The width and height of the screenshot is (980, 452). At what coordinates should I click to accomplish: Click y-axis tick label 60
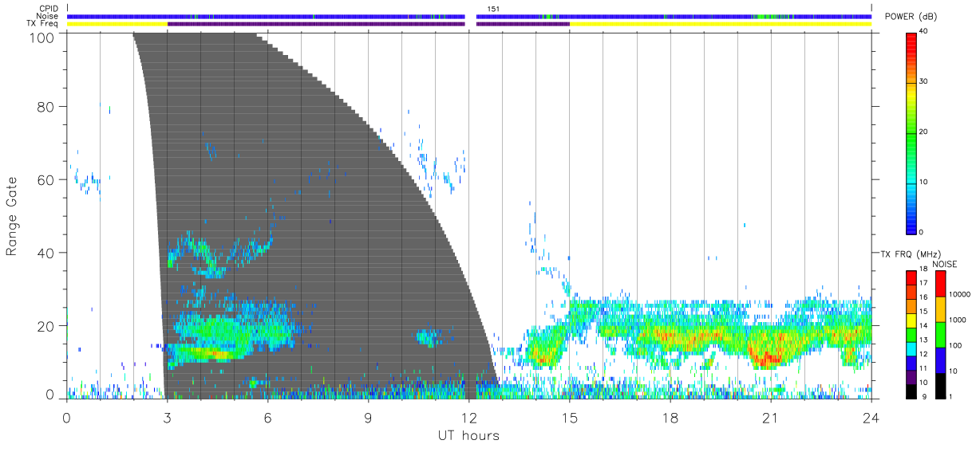coord(47,179)
